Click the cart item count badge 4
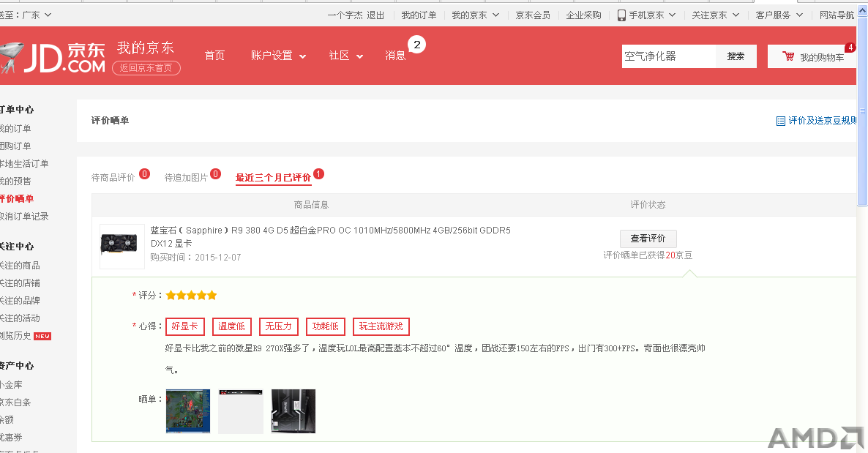The height and width of the screenshot is (453, 868). click(x=850, y=48)
